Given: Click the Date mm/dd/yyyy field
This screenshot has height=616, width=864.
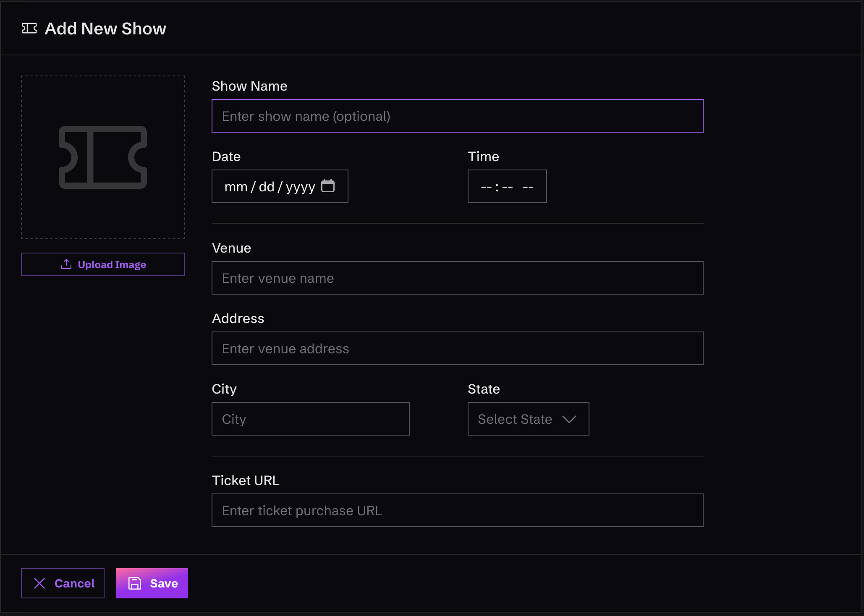Looking at the screenshot, I should pos(280,186).
